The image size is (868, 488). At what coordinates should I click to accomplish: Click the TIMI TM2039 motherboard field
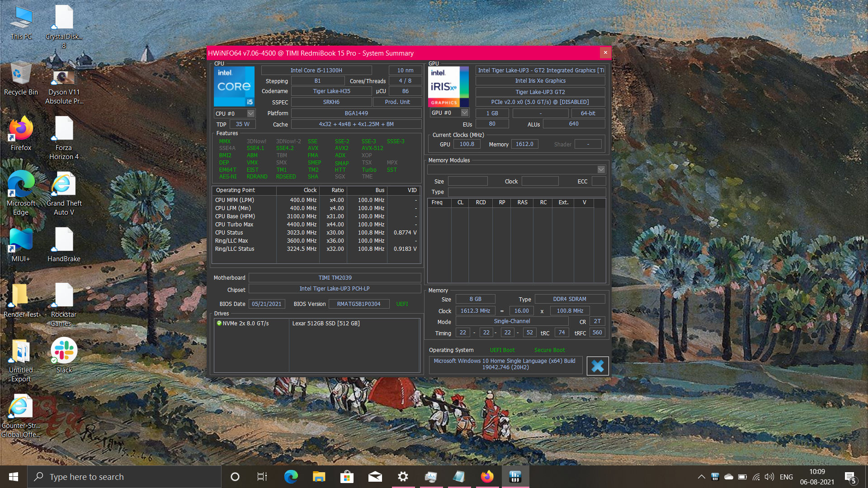[x=335, y=278]
